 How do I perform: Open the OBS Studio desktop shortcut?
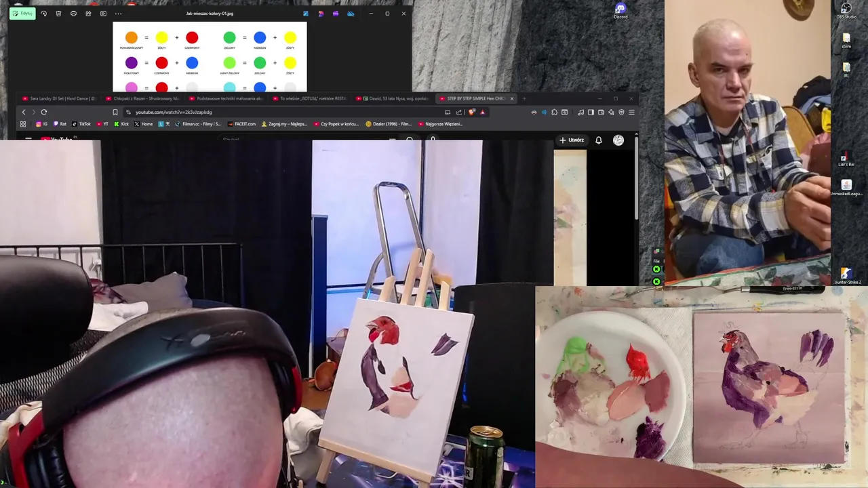[x=846, y=11]
